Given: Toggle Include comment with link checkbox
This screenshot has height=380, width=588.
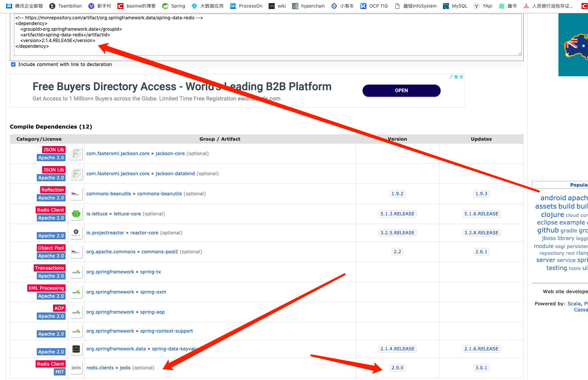Looking at the screenshot, I should [x=13, y=64].
